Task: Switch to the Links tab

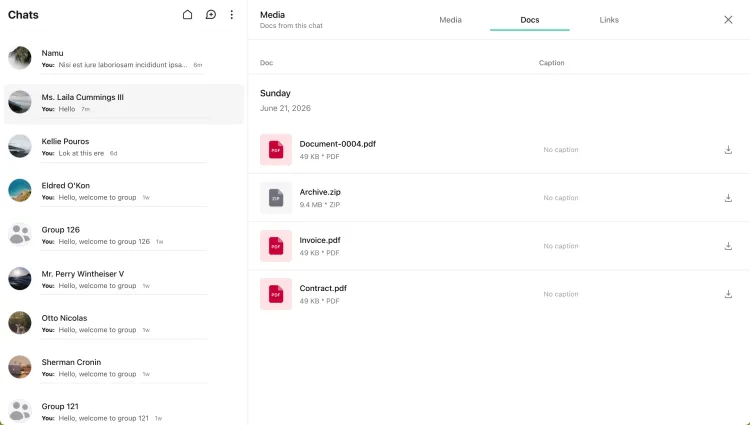Action: [x=609, y=20]
